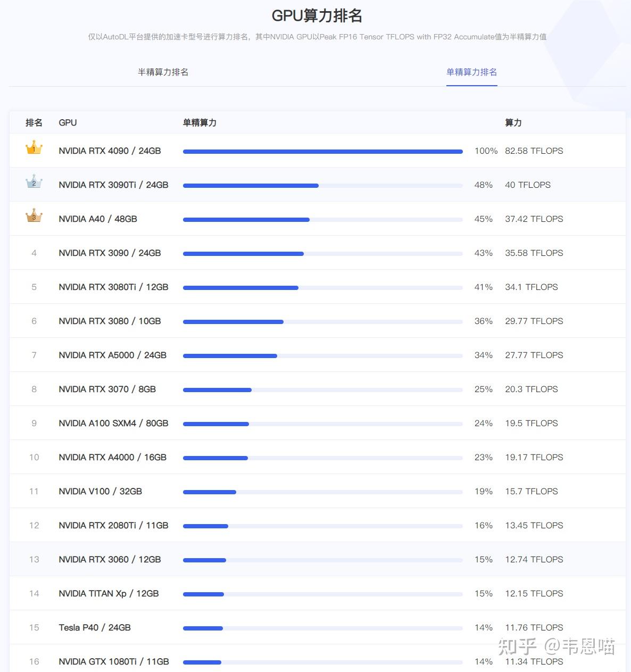Switch to the 半精算力排名 tab
The height and width of the screenshot is (672, 631).
click(x=163, y=72)
